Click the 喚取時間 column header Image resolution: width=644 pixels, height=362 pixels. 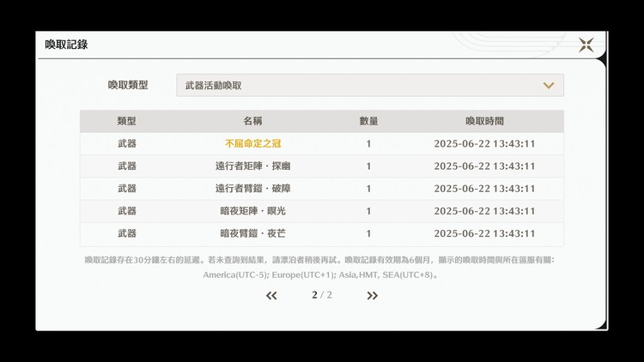[x=484, y=121]
